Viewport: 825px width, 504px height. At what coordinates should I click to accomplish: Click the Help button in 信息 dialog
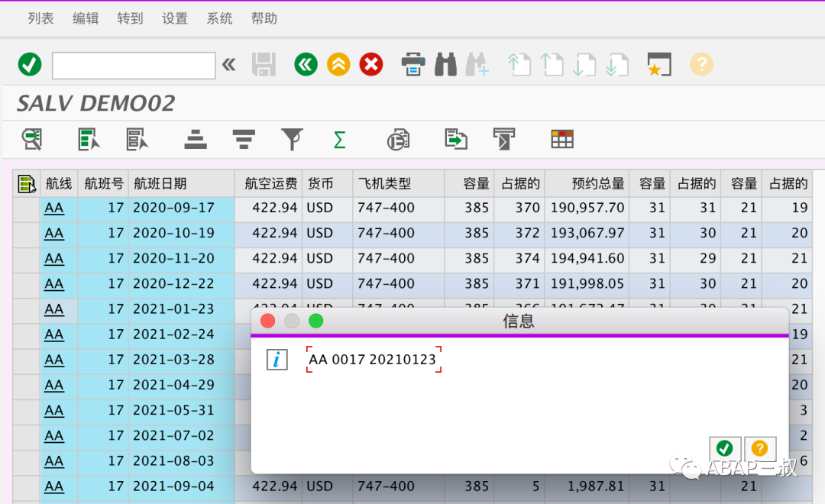click(760, 449)
